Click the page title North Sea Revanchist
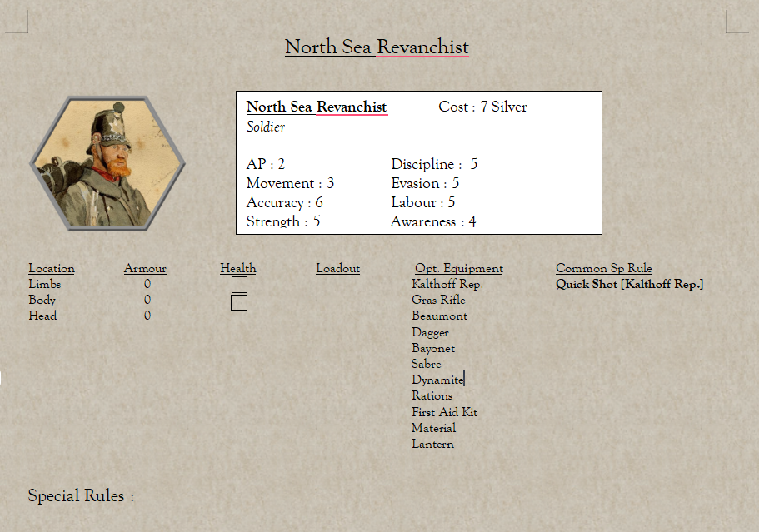Screen dimensions: 759x532 (377, 47)
